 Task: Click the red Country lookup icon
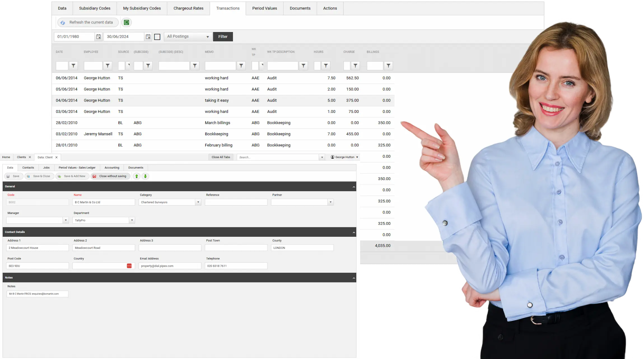coord(129,266)
